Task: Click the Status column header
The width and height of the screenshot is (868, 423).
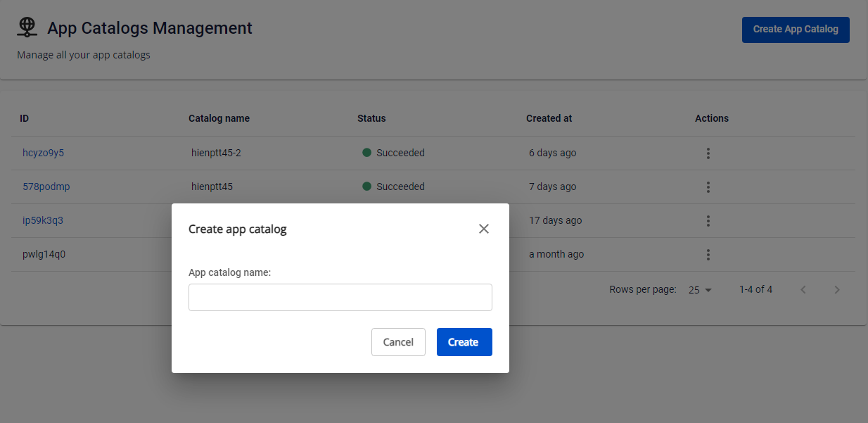Action: (x=371, y=118)
